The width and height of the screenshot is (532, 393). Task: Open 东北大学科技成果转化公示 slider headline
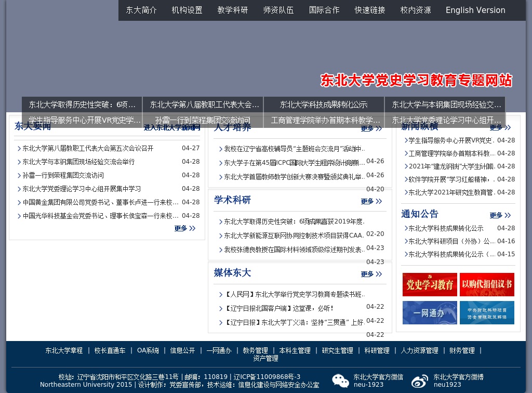point(324,104)
